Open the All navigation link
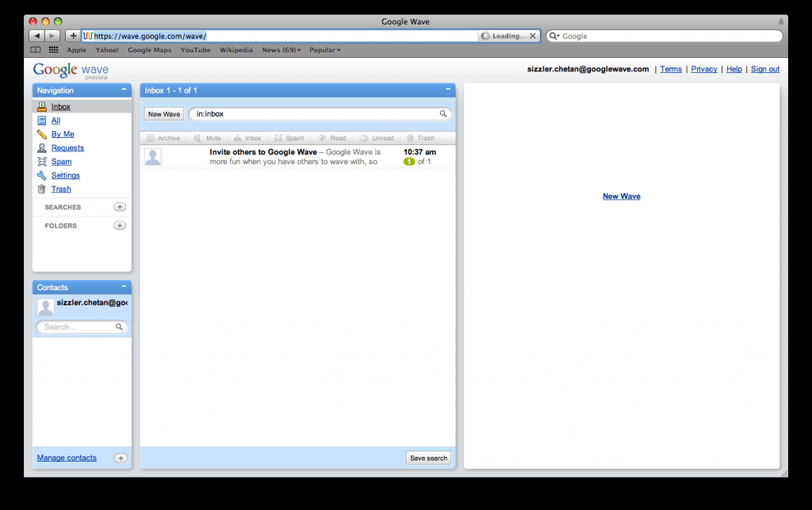Viewport: 812px width, 510px height. point(56,121)
